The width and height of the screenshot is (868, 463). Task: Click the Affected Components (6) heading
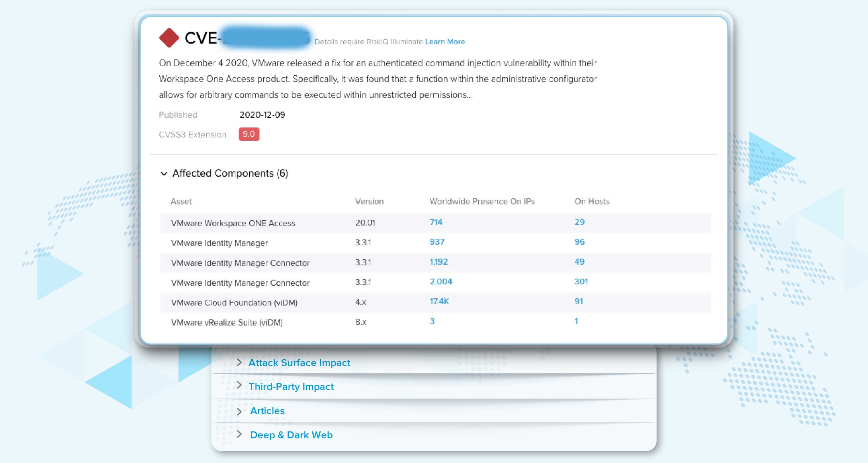(x=230, y=173)
